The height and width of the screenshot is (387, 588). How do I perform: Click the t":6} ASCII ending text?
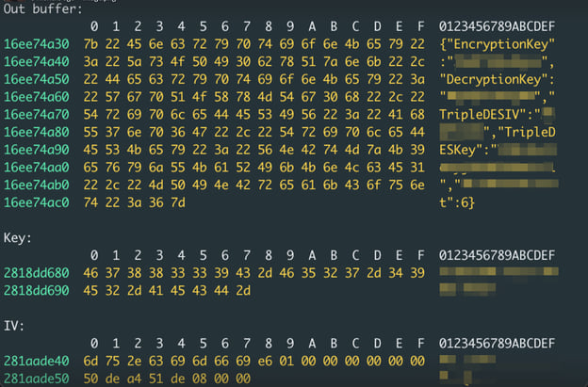(457, 202)
